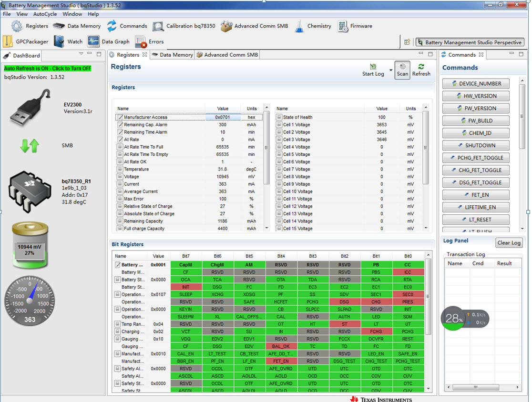Turn off Auto Refresh in DashBoard

pos(48,69)
